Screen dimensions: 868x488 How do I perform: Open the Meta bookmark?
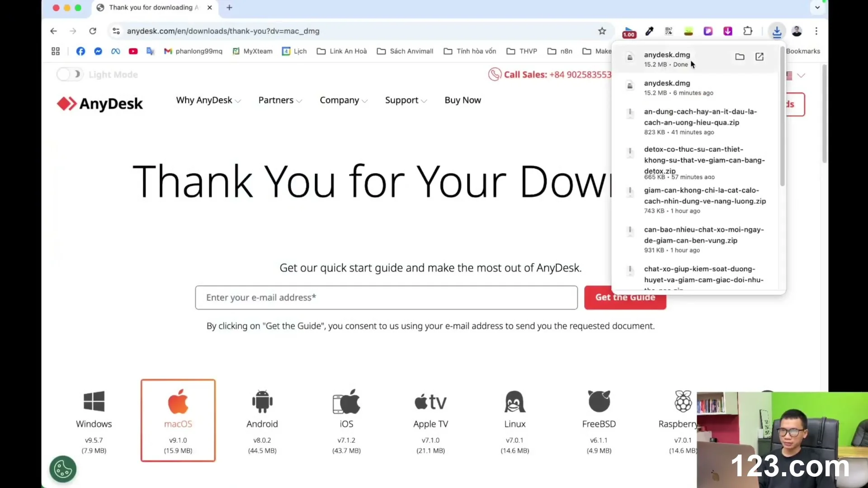coord(116,52)
